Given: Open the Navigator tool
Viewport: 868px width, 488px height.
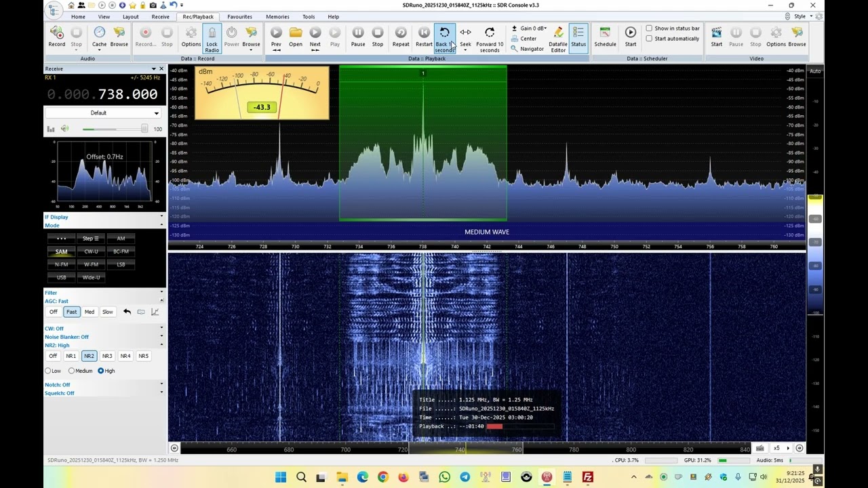Looking at the screenshot, I should pos(528,49).
